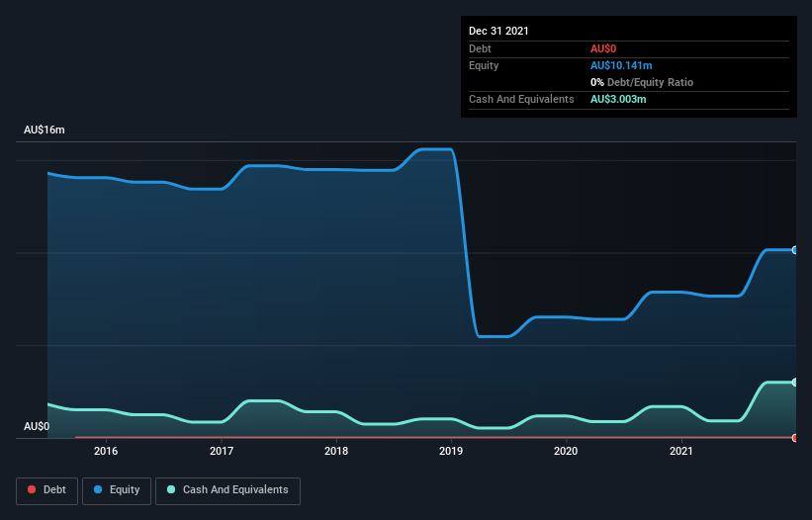Click the 2018 x-axis label
The image size is (812, 520).
click(336, 451)
